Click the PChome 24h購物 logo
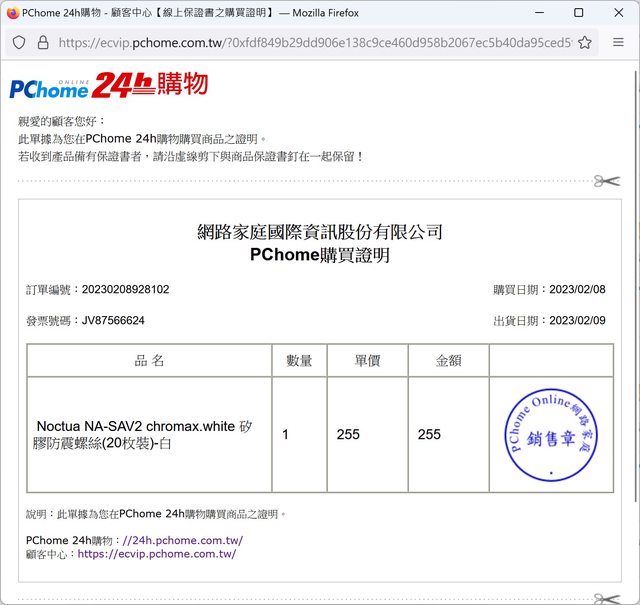 (108, 86)
